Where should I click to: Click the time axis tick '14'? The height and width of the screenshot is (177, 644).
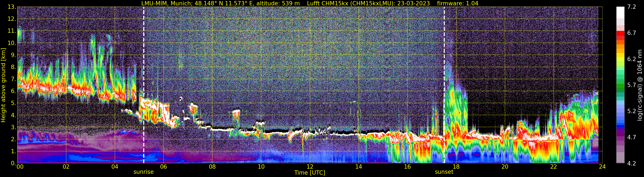358,167
